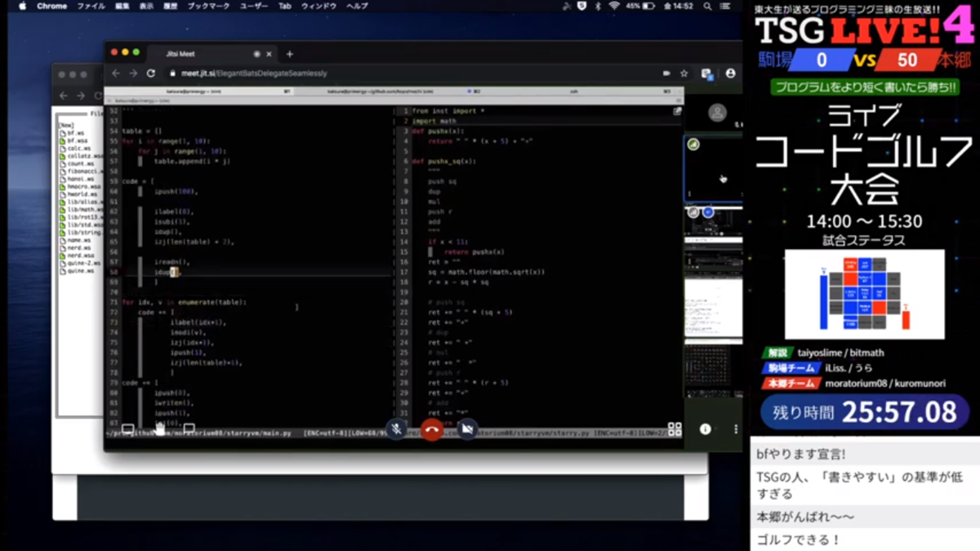Screen dimensions: 980x551
Task: Open Spotlight search in menu bar
Action: (x=706, y=6)
